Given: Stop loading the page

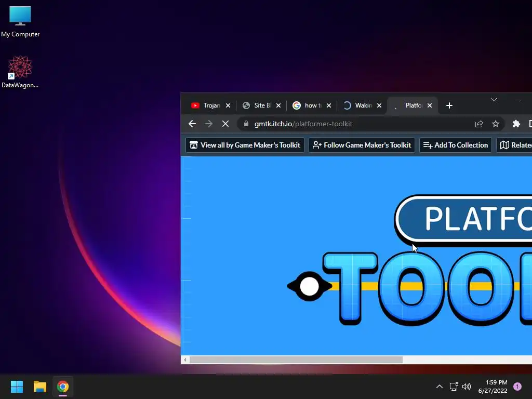Looking at the screenshot, I should [x=225, y=124].
